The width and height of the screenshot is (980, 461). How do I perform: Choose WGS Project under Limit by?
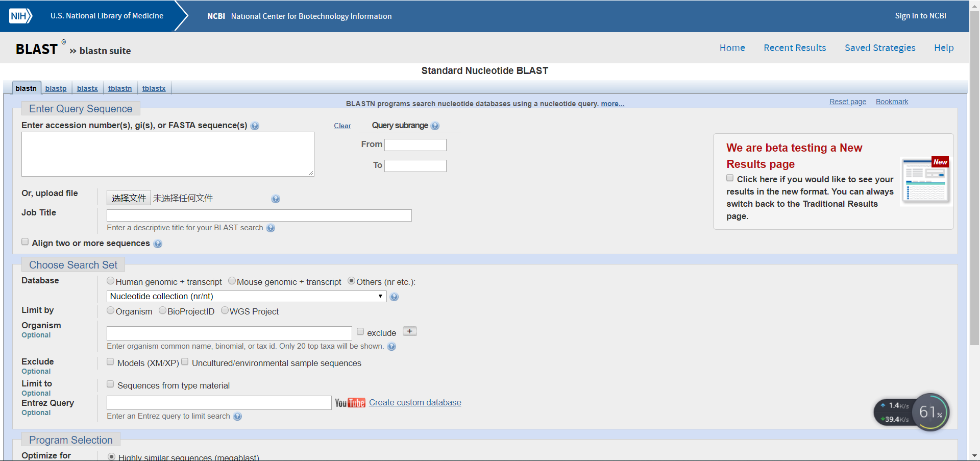pos(225,310)
